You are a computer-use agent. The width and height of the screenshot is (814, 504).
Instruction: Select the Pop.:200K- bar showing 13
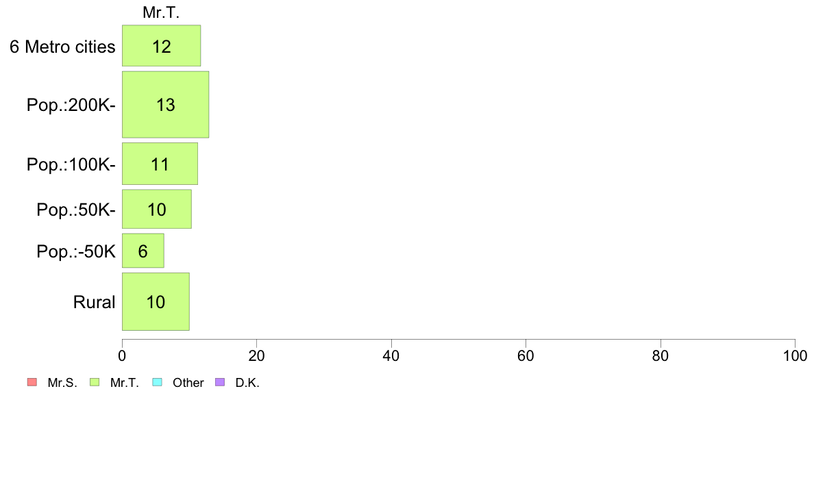click(166, 104)
